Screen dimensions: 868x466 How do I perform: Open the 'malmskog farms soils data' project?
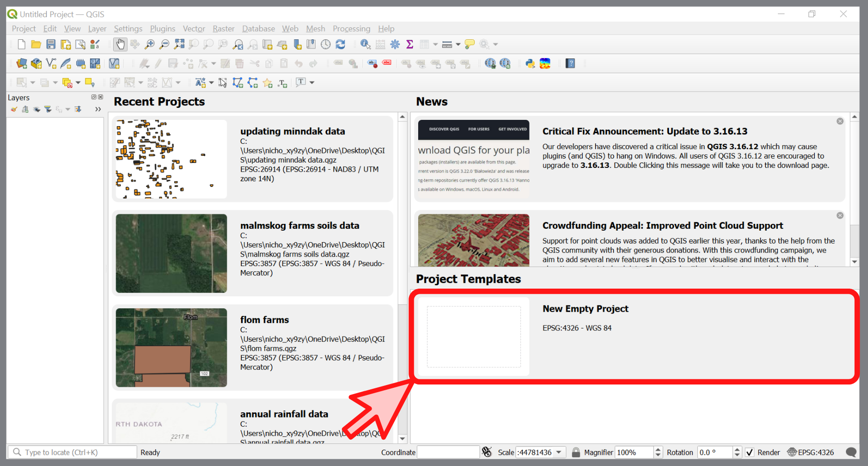pyautogui.click(x=253, y=253)
